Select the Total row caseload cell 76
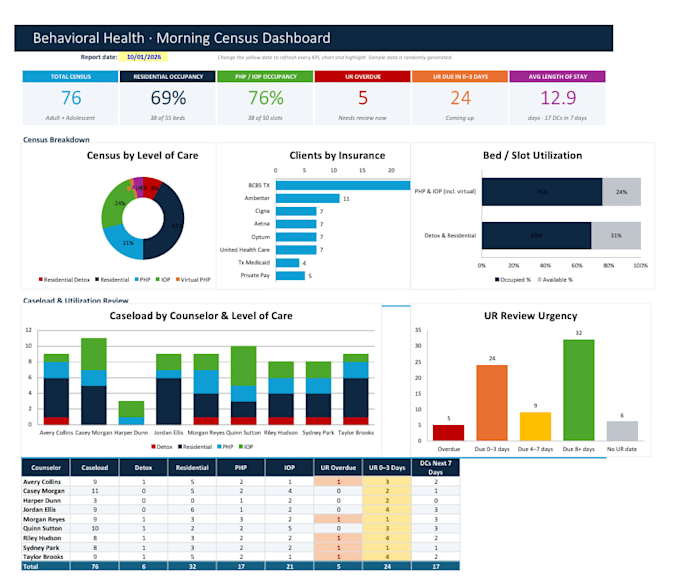Screen dimensions: 680x583 (x=95, y=566)
